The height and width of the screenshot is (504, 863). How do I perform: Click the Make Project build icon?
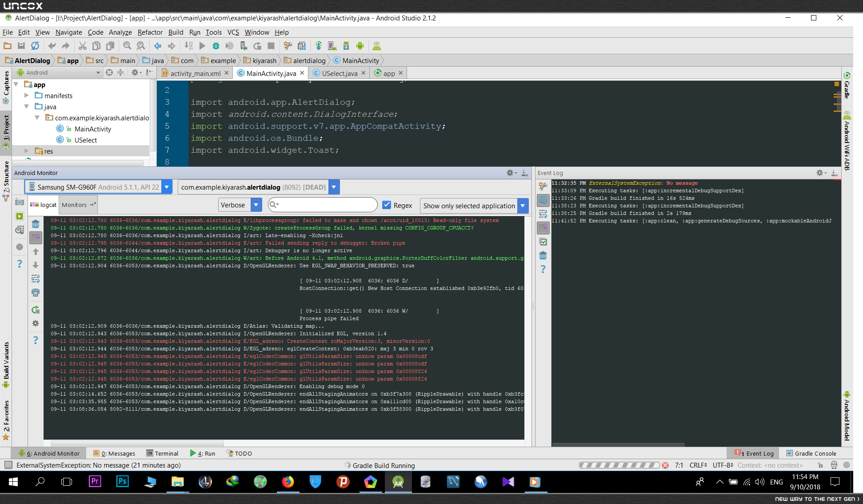[x=189, y=46]
